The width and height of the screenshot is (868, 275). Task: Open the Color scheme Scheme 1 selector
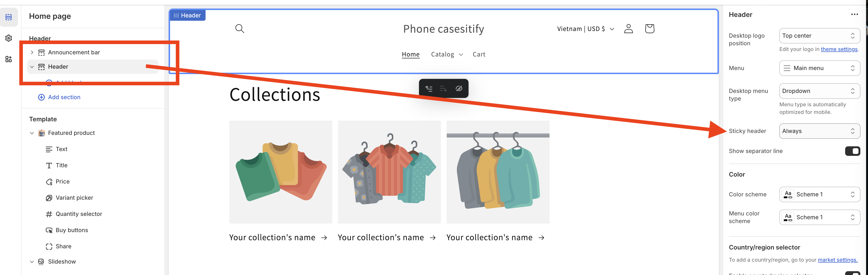[819, 194]
